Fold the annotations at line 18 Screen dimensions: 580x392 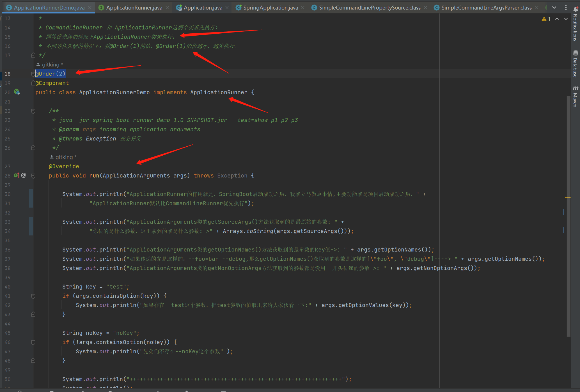click(x=33, y=74)
